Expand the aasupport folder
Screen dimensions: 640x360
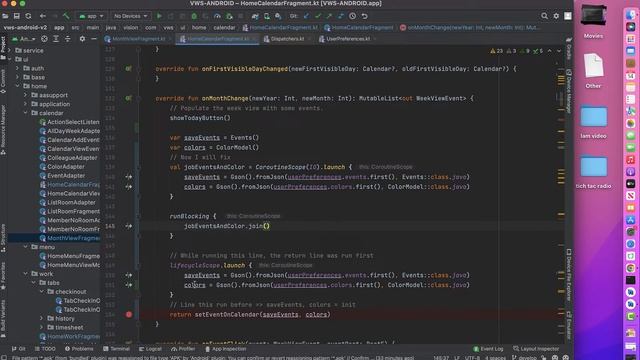(26, 95)
